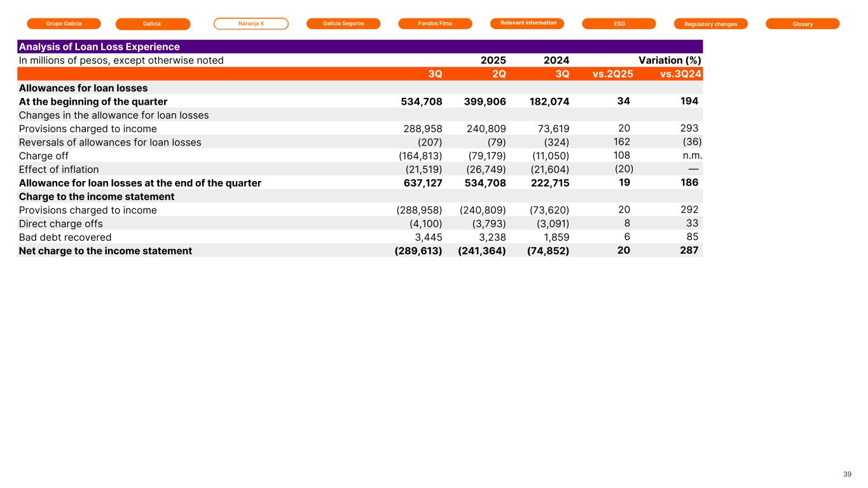
Task: Open the Grupo Galicia section tab
Action: coord(64,24)
